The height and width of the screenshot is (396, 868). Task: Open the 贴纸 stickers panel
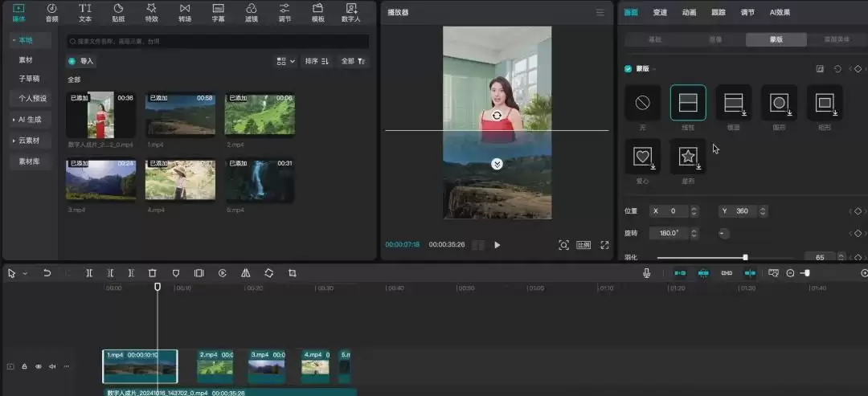coord(118,13)
